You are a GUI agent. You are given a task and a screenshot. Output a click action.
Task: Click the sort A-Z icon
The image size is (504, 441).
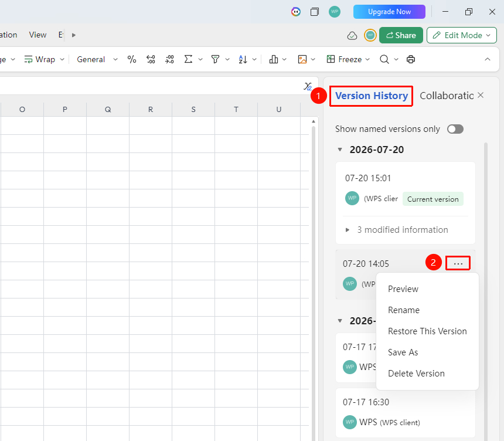[x=243, y=59]
